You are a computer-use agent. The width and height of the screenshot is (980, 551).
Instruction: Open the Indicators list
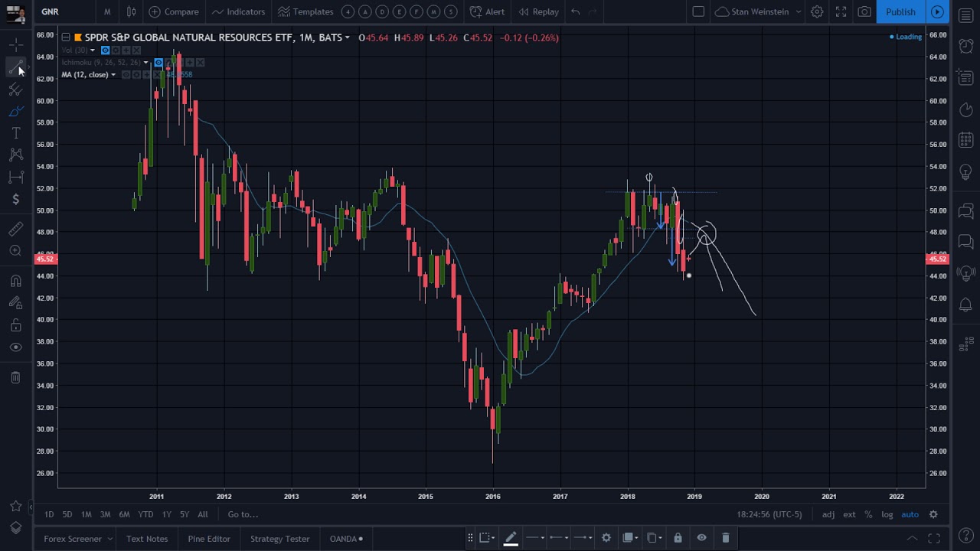pos(238,11)
